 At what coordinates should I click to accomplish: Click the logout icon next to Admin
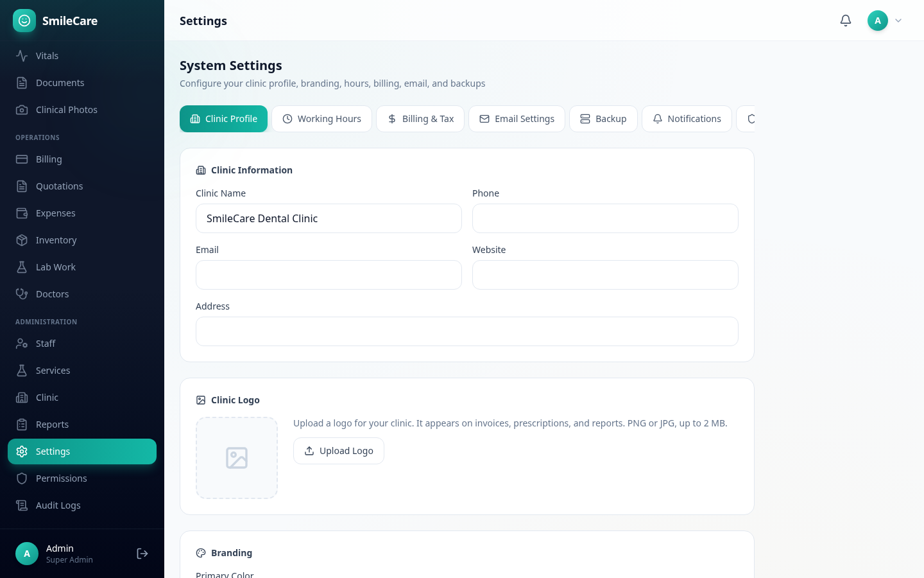tap(142, 554)
